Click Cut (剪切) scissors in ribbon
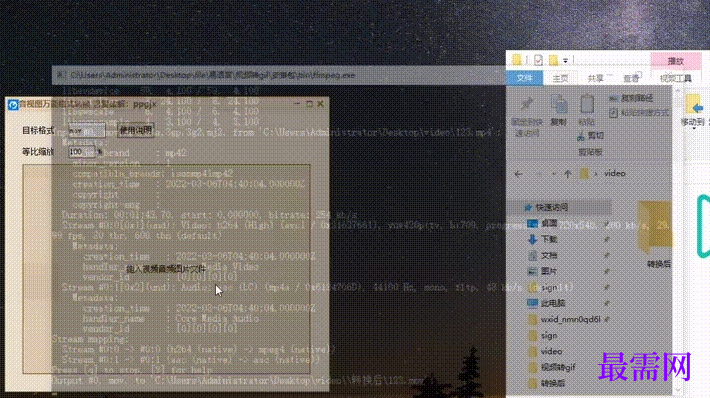Screen dimensions: 710x398 tap(590, 135)
